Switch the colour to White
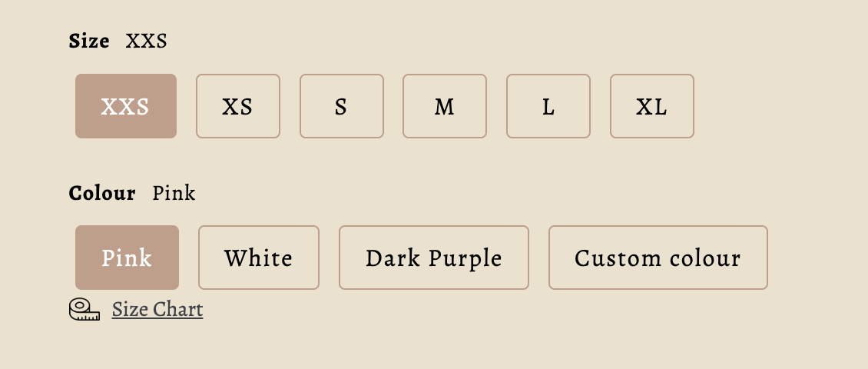 tap(259, 258)
